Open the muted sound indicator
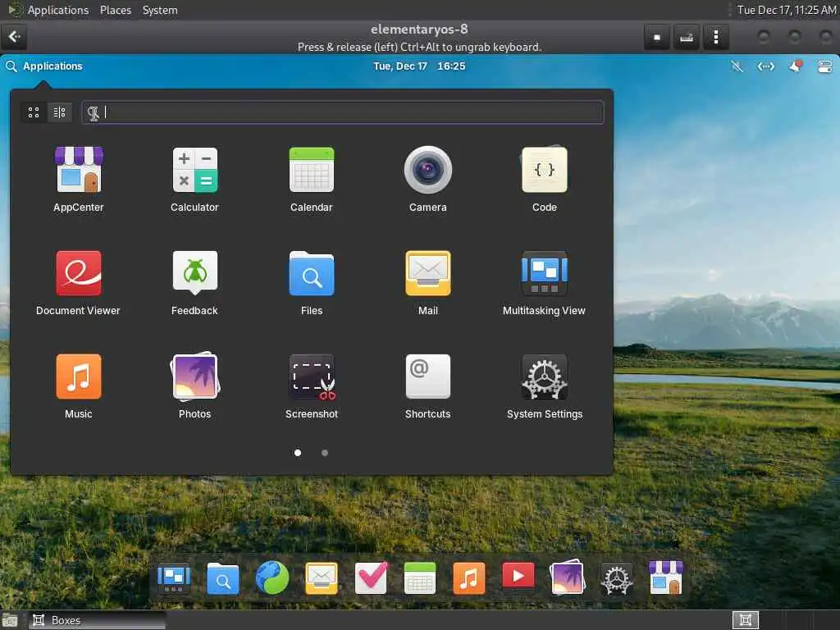 point(737,66)
